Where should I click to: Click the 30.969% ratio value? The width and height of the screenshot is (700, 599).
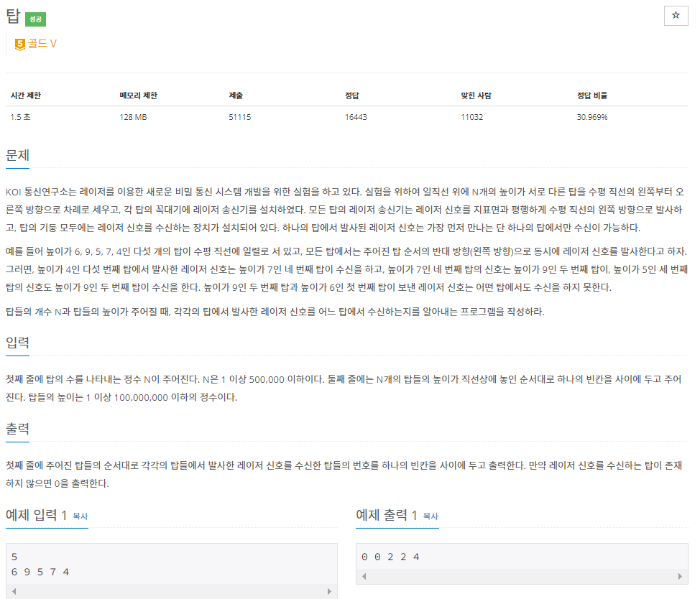point(592,117)
